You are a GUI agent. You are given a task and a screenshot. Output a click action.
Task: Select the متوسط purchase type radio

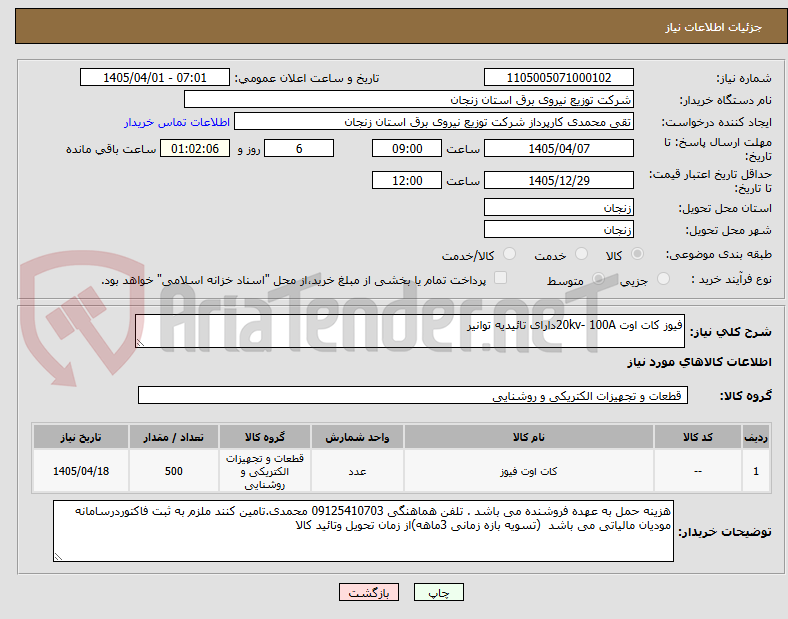[598, 279]
